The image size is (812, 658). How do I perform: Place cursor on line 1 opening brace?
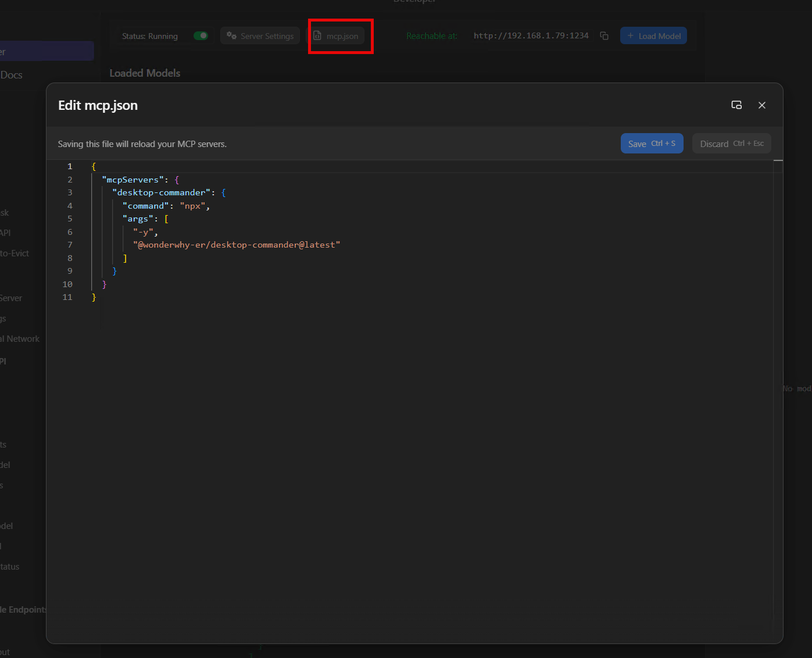(x=94, y=166)
